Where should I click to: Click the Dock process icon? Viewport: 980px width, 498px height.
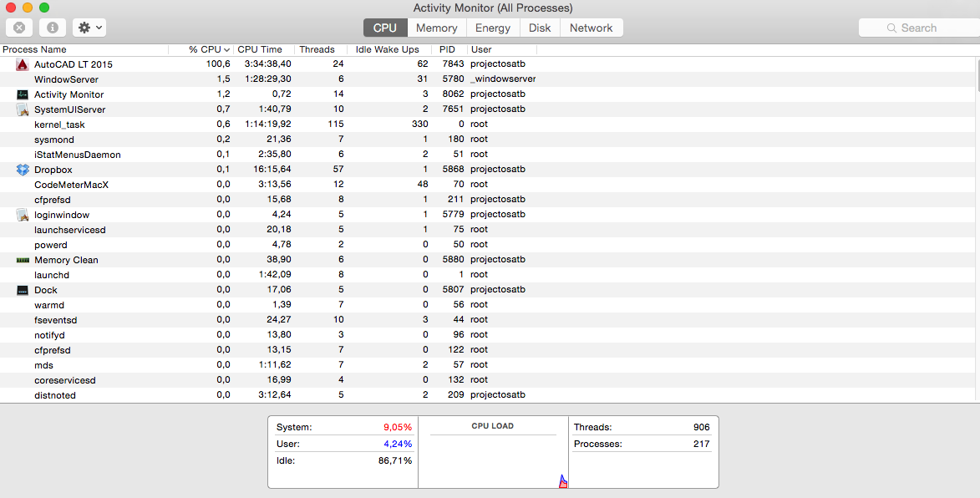23,290
